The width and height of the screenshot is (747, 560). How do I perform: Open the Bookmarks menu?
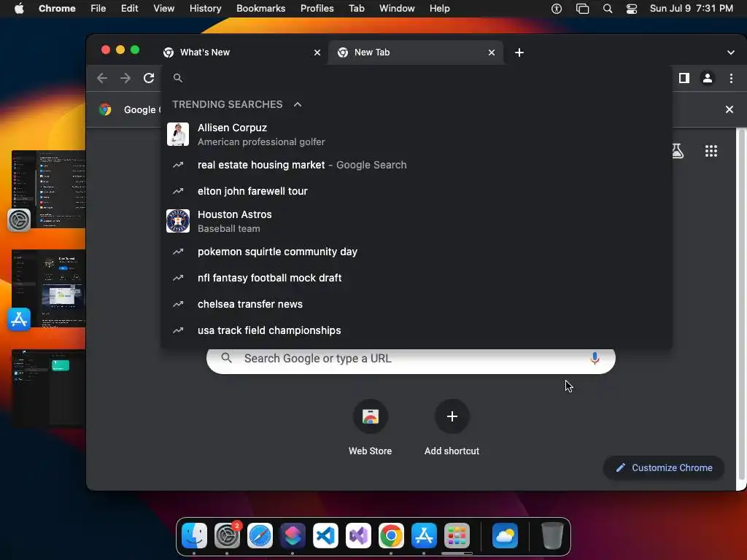point(260,9)
